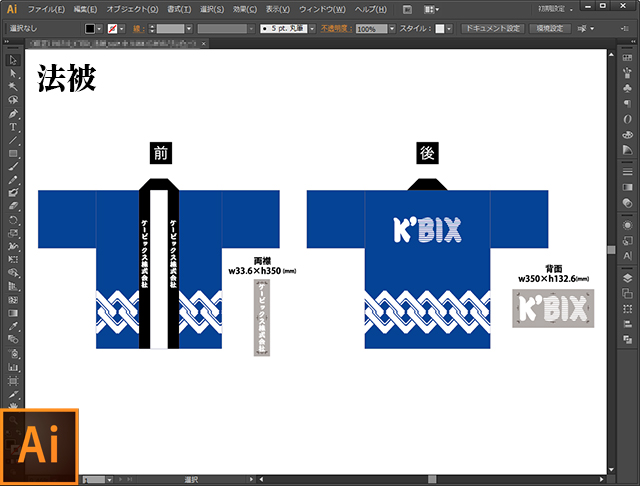Select the Shape Builder tool
The image size is (640, 486).
coord(13,273)
